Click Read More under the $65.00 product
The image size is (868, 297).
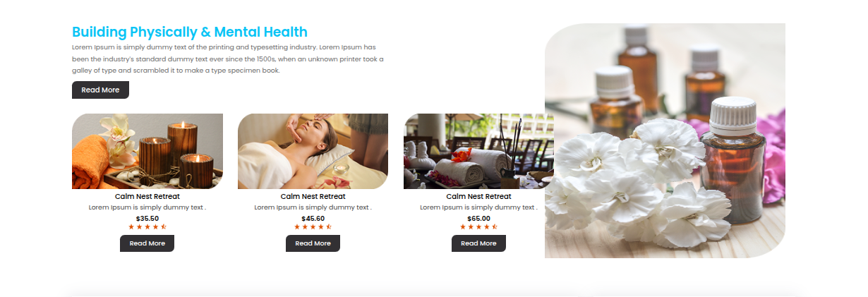tap(478, 243)
